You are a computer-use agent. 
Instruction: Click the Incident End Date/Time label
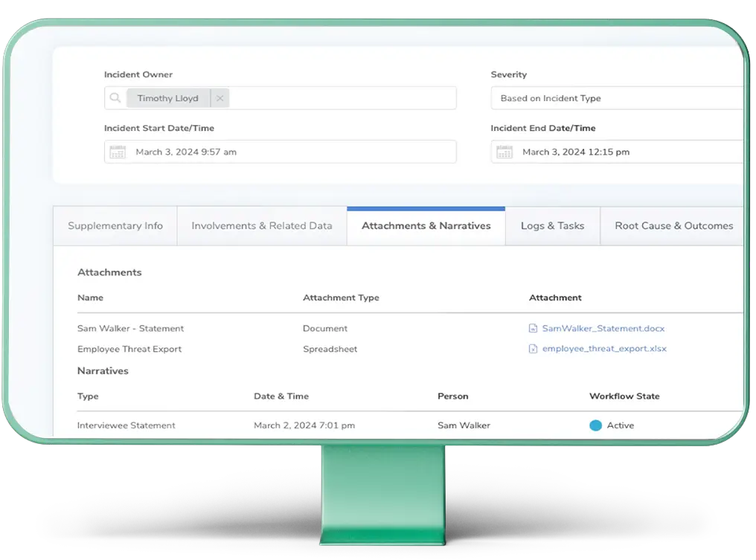click(543, 128)
